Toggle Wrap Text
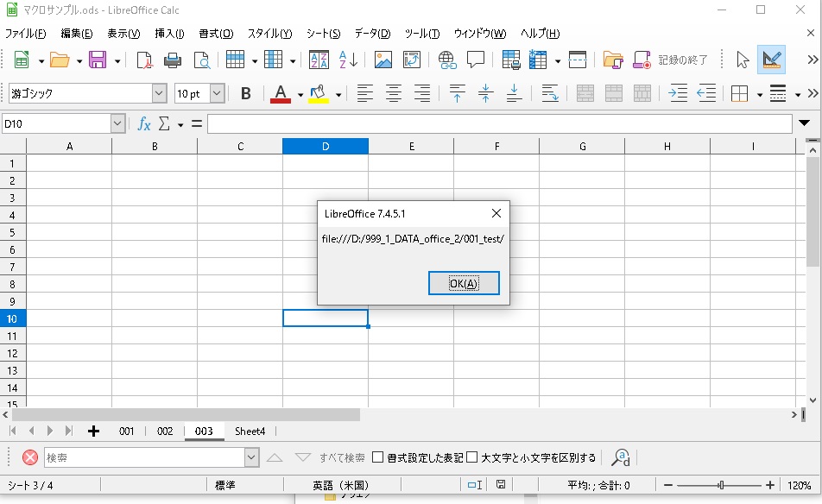Viewport: 822px width, 504px height. point(549,94)
